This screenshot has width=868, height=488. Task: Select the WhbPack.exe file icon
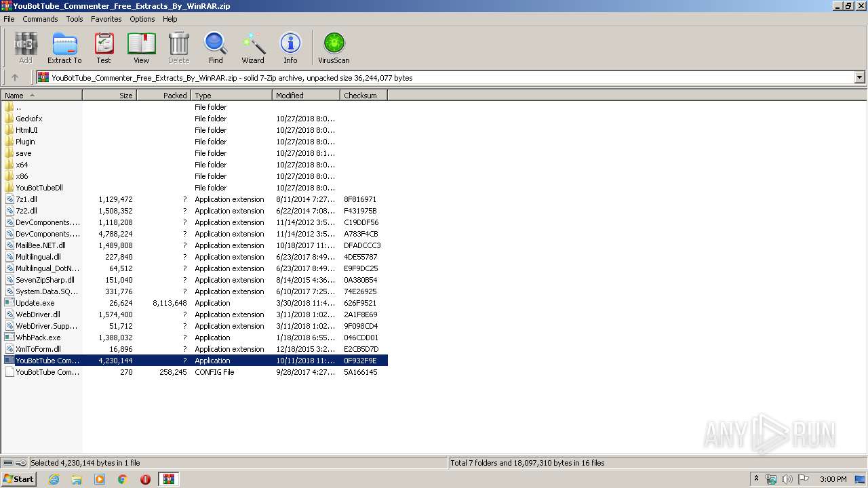9,338
